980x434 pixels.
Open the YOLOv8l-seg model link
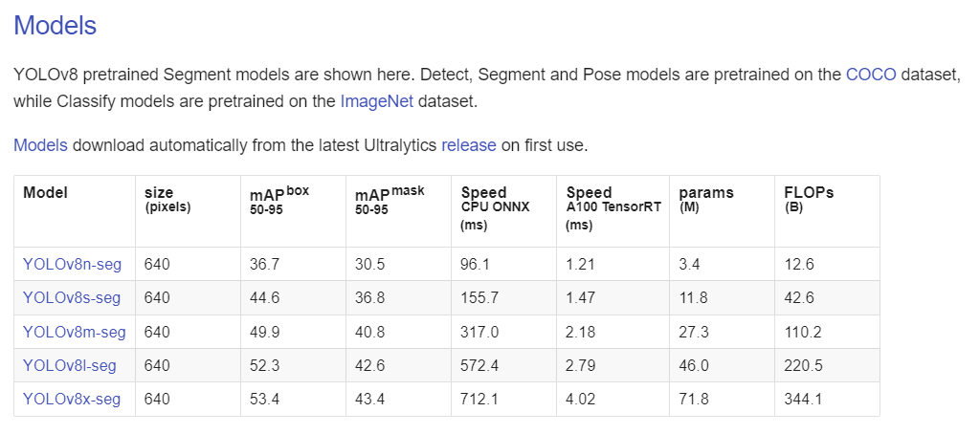click(x=70, y=365)
